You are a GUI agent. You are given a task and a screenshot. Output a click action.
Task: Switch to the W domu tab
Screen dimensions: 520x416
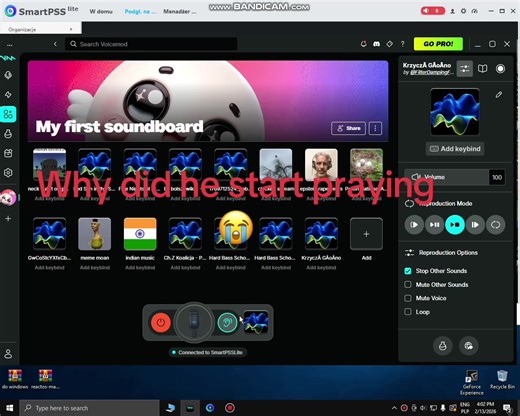point(101,12)
